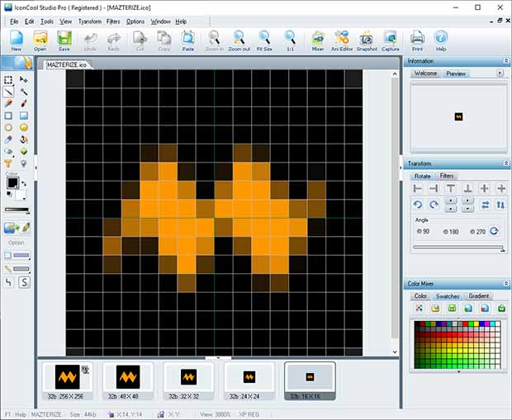
Task: Open the View menu
Action: coord(65,21)
